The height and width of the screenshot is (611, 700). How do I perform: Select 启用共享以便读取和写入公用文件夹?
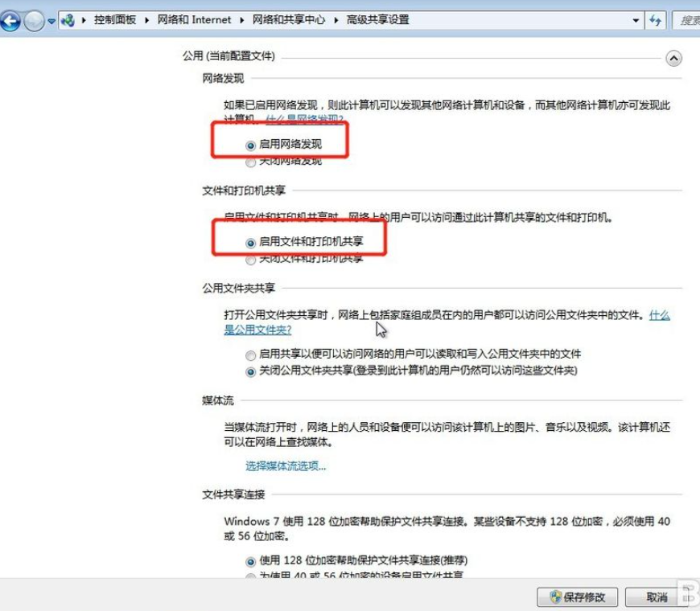(x=250, y=355)
